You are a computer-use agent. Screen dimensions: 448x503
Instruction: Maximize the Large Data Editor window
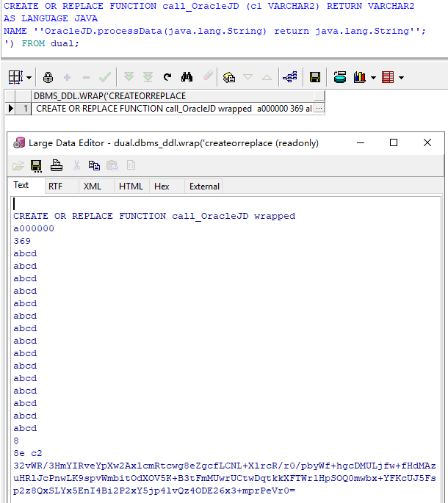[394, 142]
